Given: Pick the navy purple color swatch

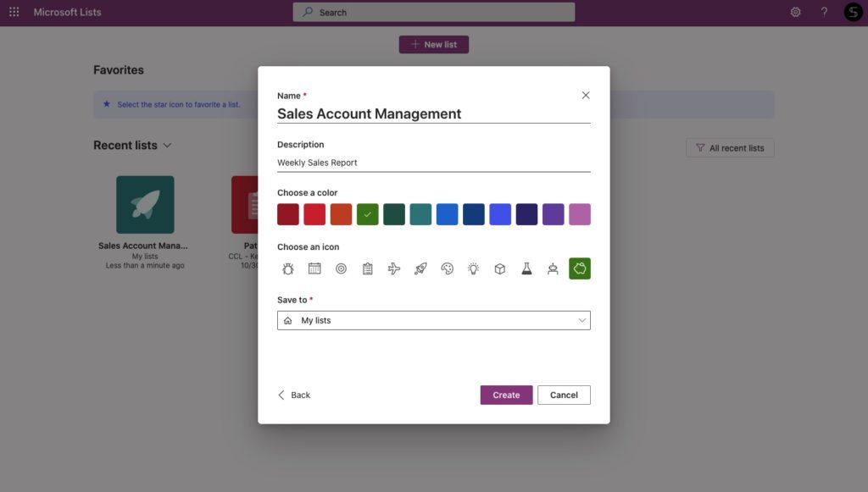Looking at the screenshot, I should click(x=526, y=214).
